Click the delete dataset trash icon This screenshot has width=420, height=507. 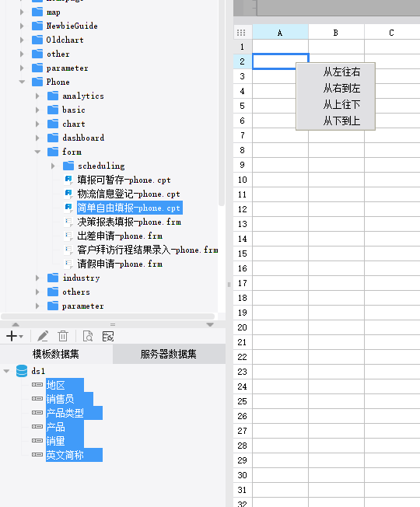63,336
